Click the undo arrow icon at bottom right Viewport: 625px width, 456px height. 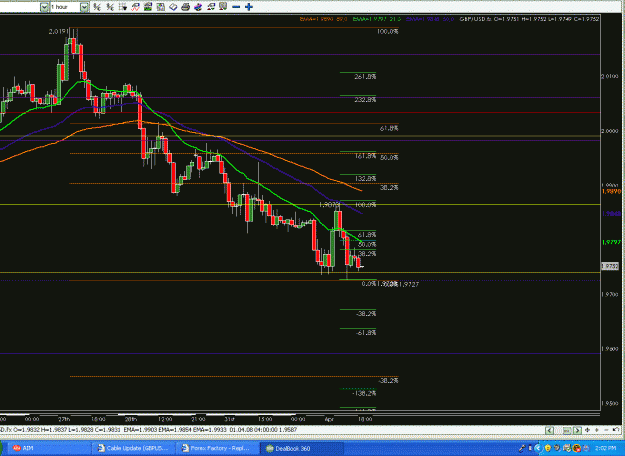616,429
